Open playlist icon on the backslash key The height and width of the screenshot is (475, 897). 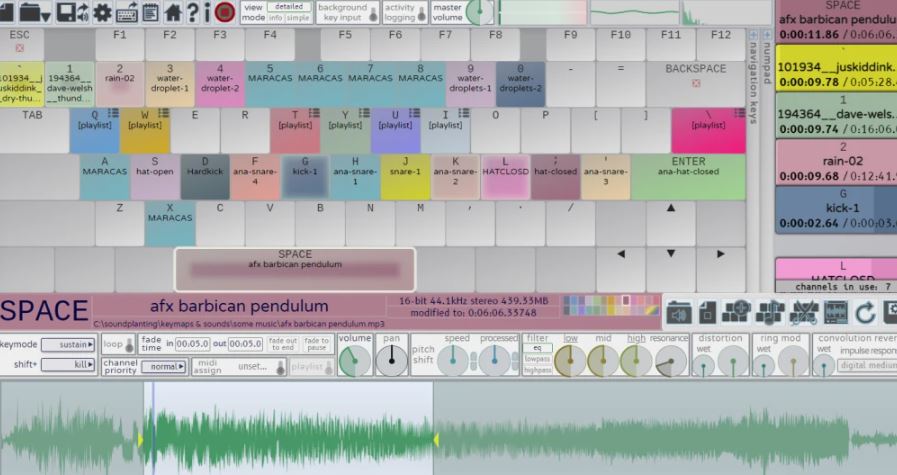click(739, 113)
